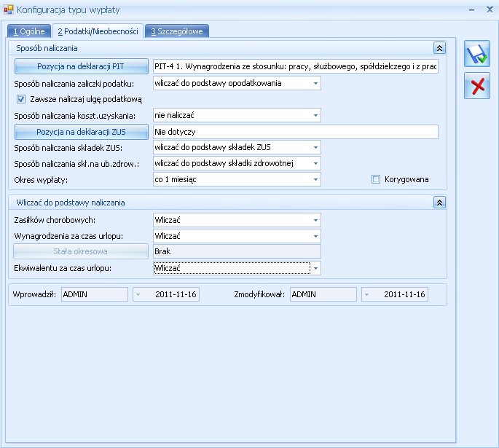Click the 'Okres wypłaty:' label
This screenshot has width=499, height=448.
(41, 180)
